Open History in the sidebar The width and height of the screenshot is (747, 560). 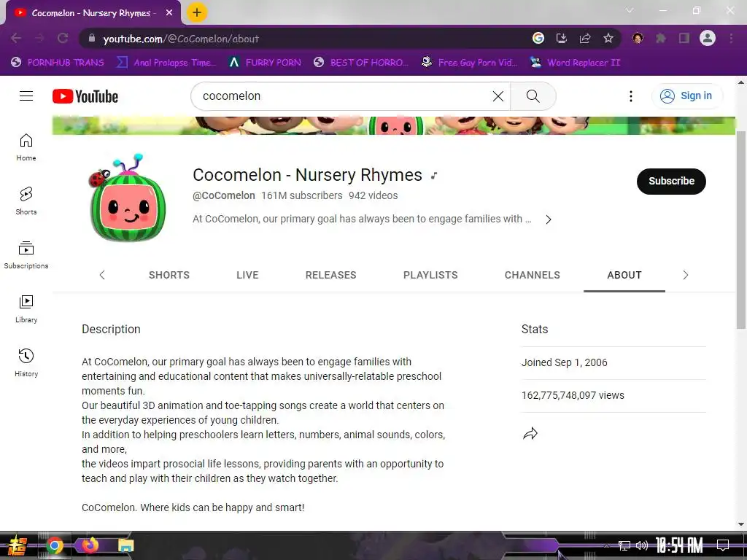pos(26,363)
